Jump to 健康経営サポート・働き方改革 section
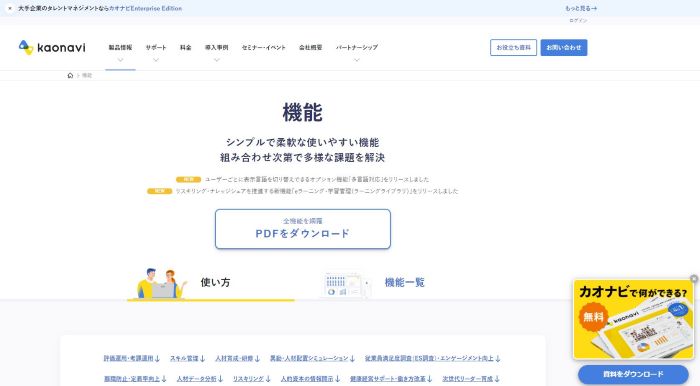The height and width of the screenshot is (386, 700). coord(391,378)
